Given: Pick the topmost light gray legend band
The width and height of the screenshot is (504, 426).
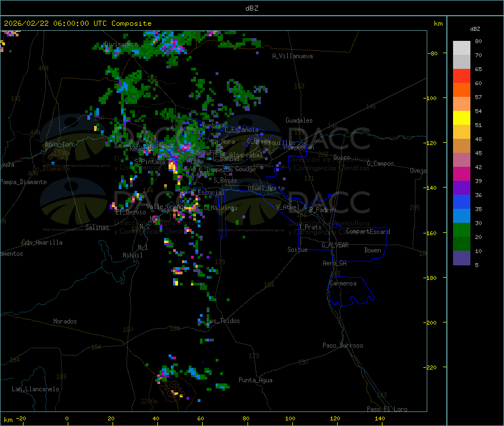Looking at the screenshot, I should (461, 48).
